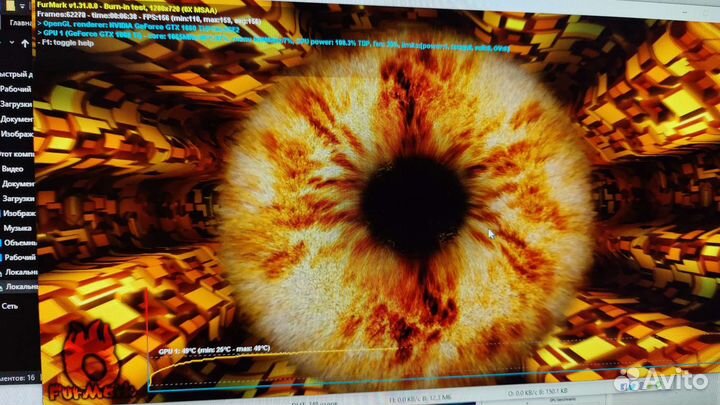
Task: Open Загрузки under quick access
Action: click(x=16, y=104)
